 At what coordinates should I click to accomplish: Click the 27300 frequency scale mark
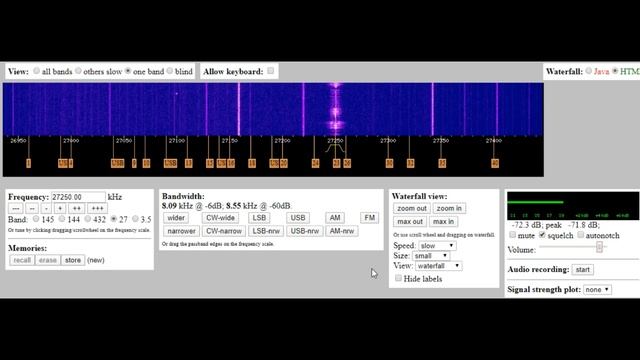[x=388, y=141]
